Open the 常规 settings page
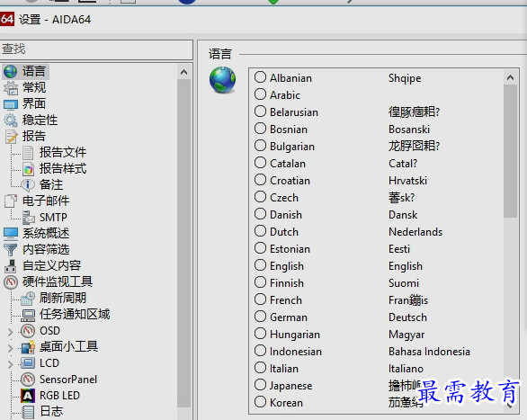 [34, 88]
